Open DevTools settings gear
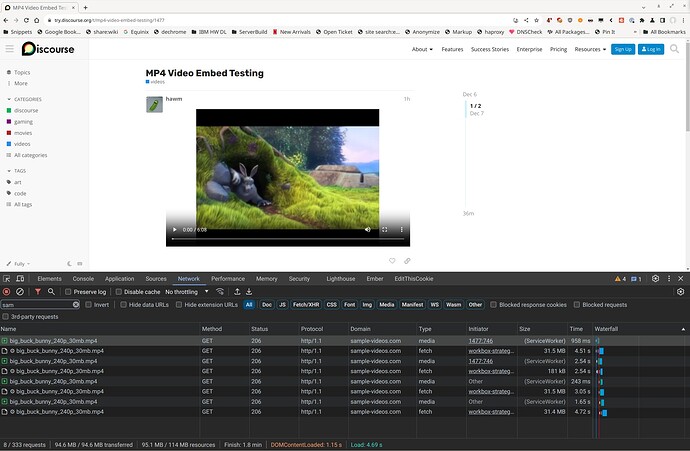The image size is (690, 451). (x=655, y=279)
